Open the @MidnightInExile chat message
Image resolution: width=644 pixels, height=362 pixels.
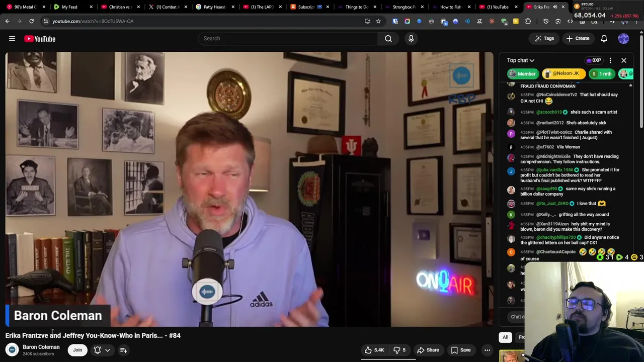tap(569, 159)
